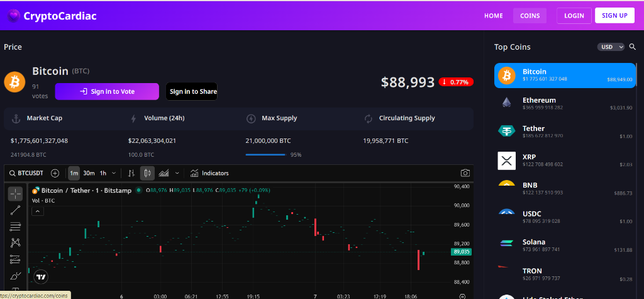This screenshot has width=644, height=299.
Task: Open chart settings gear below price axis
Action: coord(462,296)
